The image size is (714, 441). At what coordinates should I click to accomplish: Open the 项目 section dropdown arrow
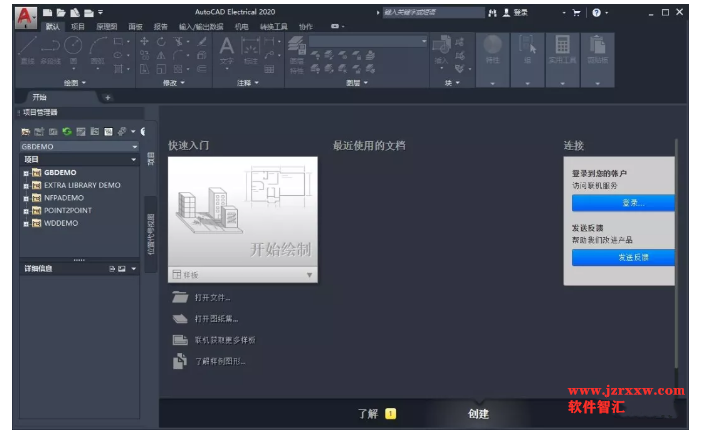coord(133,159)
